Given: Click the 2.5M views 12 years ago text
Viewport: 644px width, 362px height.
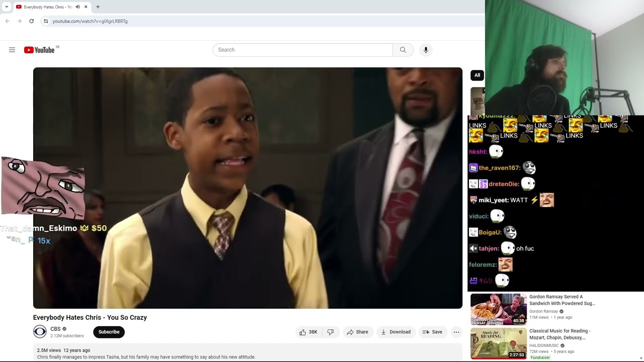Looking at the screenshot, I should pyautogui.click(x=63, y=350).
